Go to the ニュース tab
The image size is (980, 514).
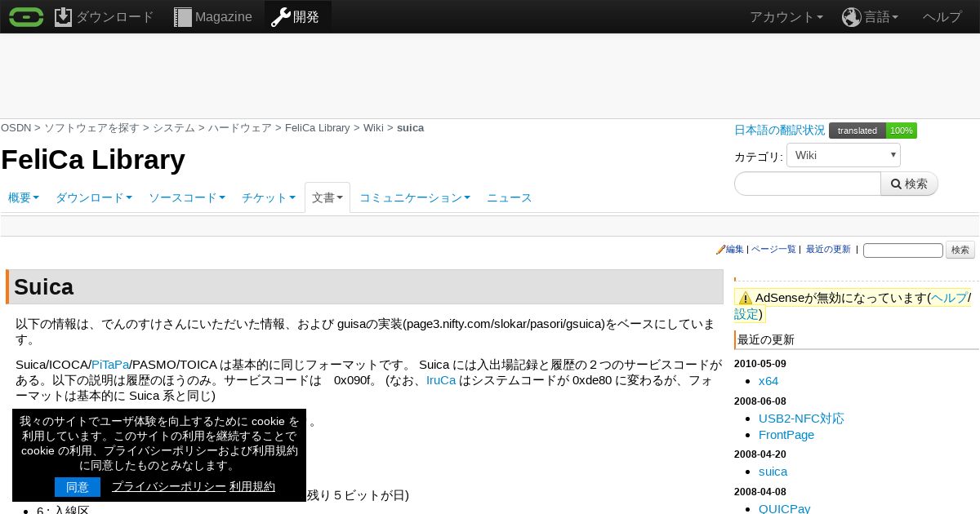(x=510, y=197)
